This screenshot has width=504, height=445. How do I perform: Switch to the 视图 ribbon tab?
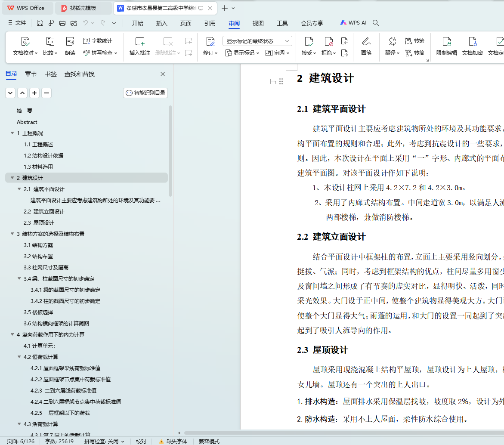258,23
